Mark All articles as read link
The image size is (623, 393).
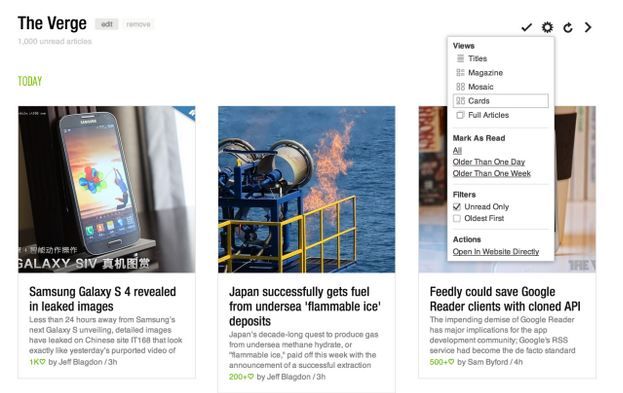pyautogui.click(x=457, y=151)
